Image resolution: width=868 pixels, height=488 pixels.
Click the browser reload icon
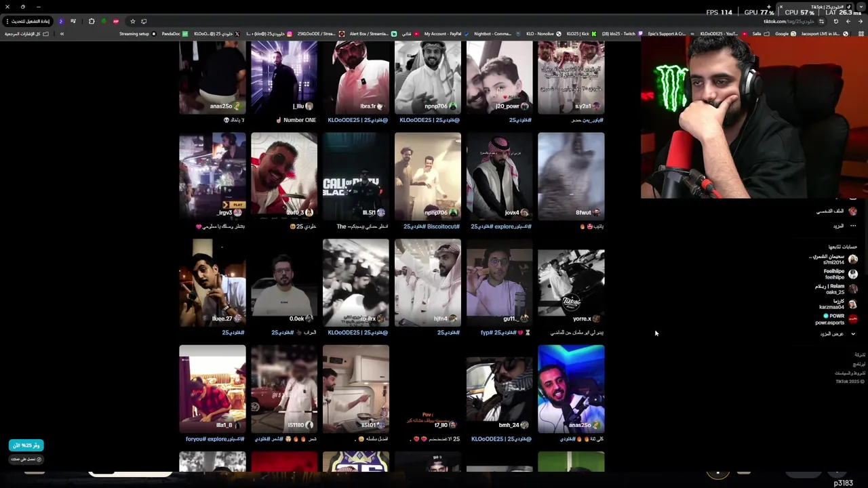point(835,21)
